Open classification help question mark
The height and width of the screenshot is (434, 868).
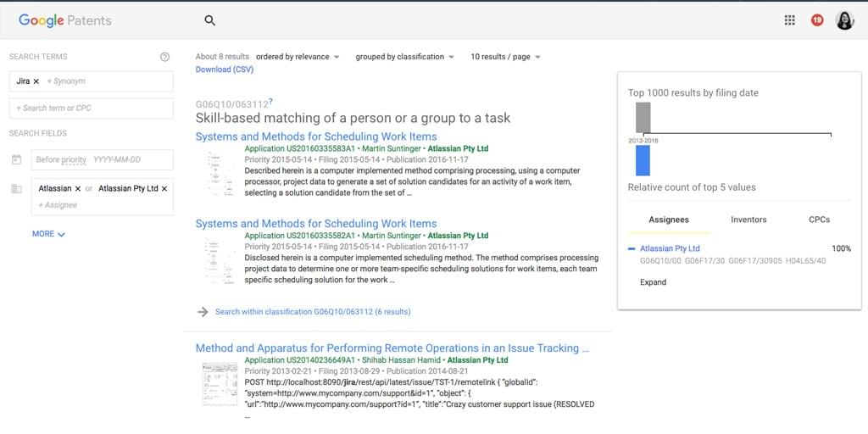point(270,102)
